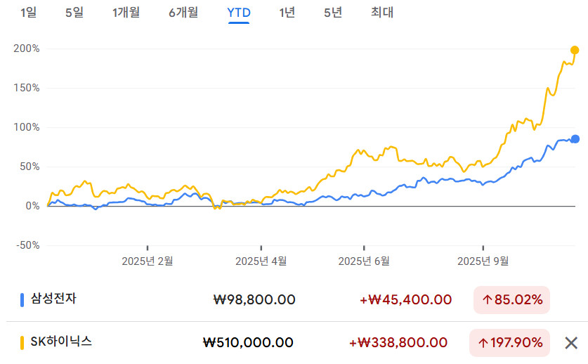Show the 5년 chart range
Screen dimensions: 588x364
(333, 13)
